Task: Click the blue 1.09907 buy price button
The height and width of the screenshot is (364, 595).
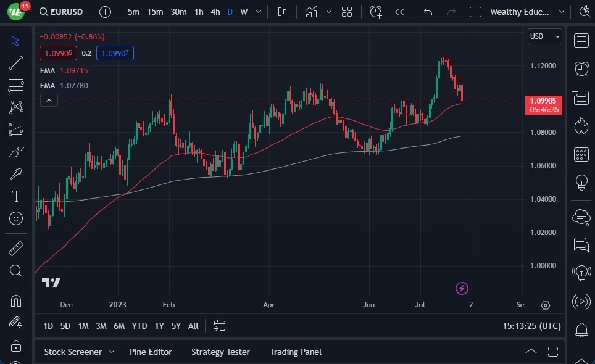Action: click(x=115, y=53)
